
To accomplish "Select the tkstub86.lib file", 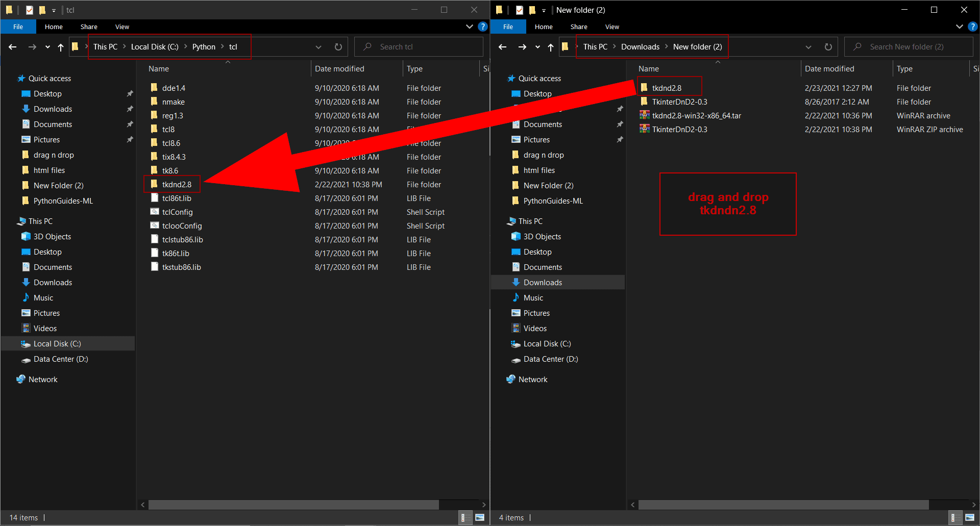I will tap(176, 267).
